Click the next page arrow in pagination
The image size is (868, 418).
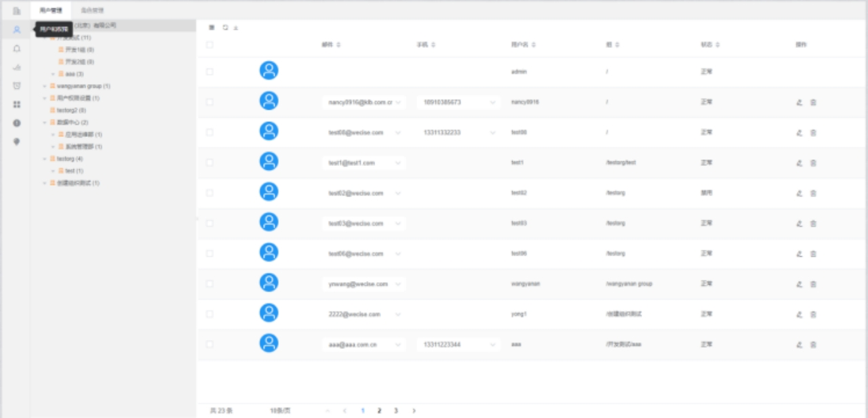point(414,411)
